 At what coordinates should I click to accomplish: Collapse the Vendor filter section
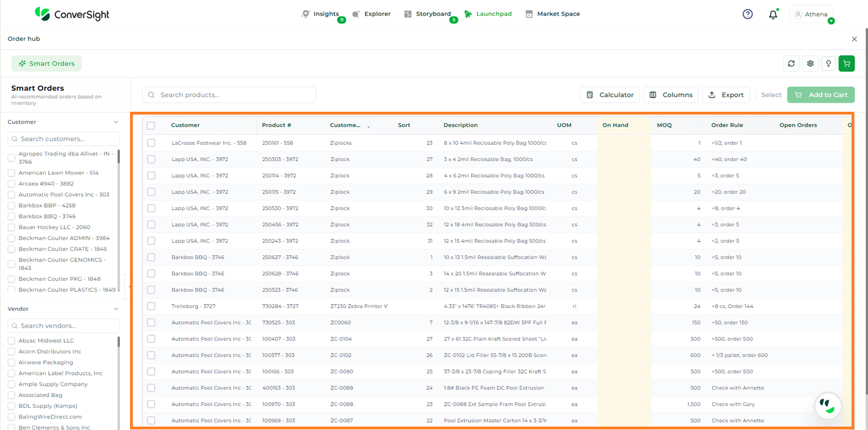click(x=116, y=309)
